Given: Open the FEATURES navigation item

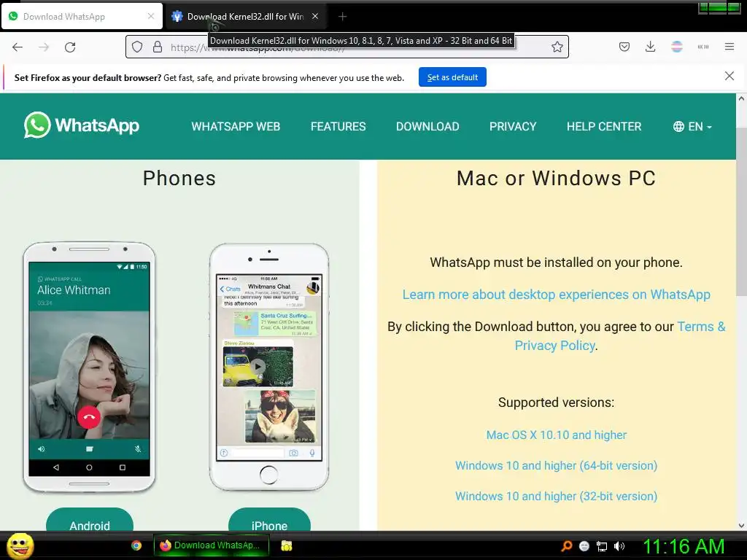Looking at the screenshot, I should 338,127.
